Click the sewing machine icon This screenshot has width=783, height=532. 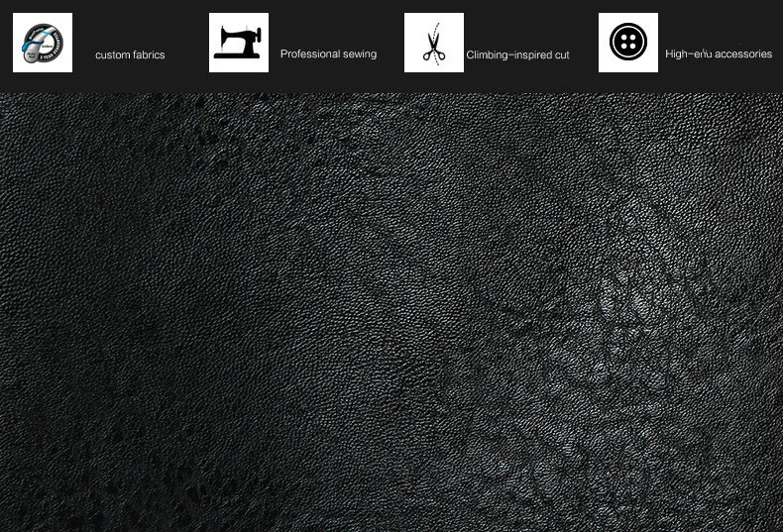[x=239, y=43]
